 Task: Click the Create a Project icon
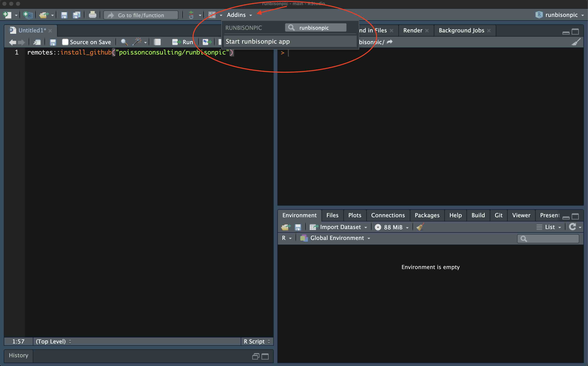[x=28, y=15]
